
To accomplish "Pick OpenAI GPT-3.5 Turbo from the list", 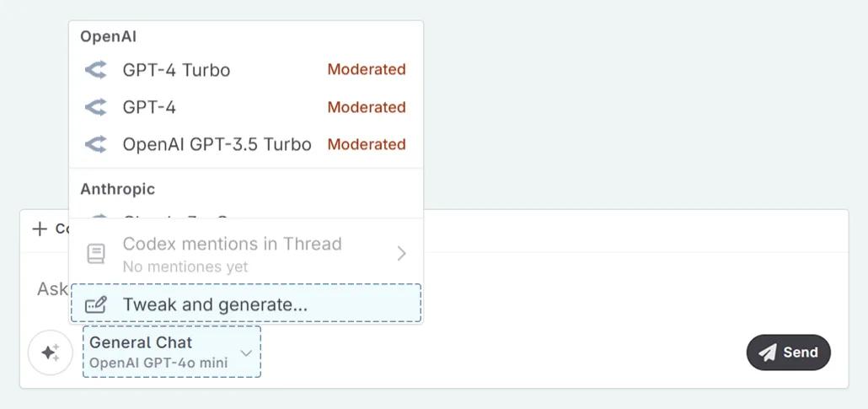I will [217, 144].
